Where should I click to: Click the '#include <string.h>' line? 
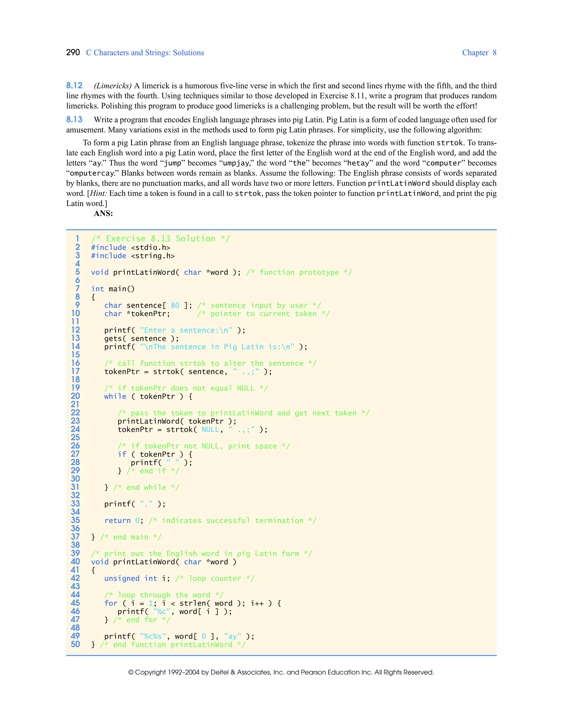click(x=133, y=256)
